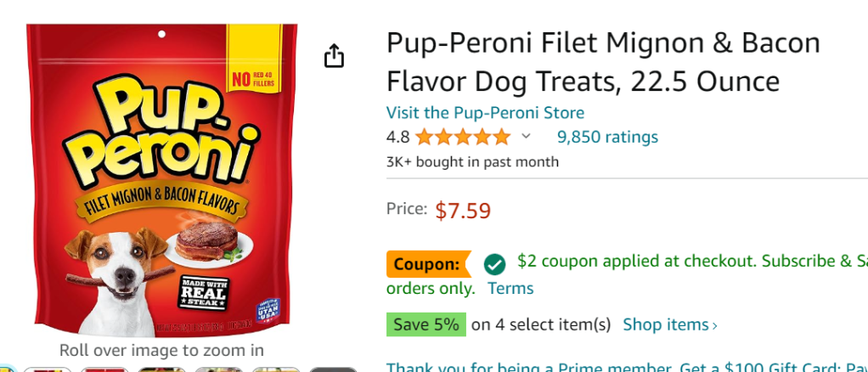Click the orange Coupon badge
This screenshot has height=372, width=868.
(x=428, y=264)
